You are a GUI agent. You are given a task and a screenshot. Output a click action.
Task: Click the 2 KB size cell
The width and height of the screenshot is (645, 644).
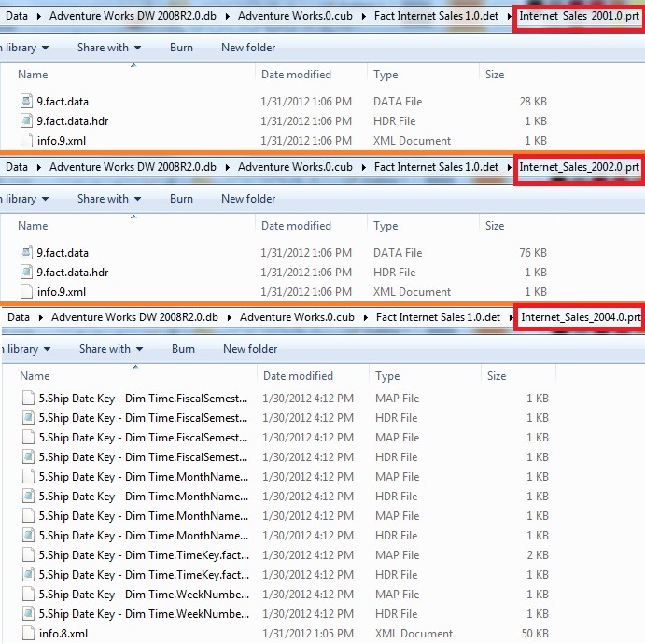(538, 555)
